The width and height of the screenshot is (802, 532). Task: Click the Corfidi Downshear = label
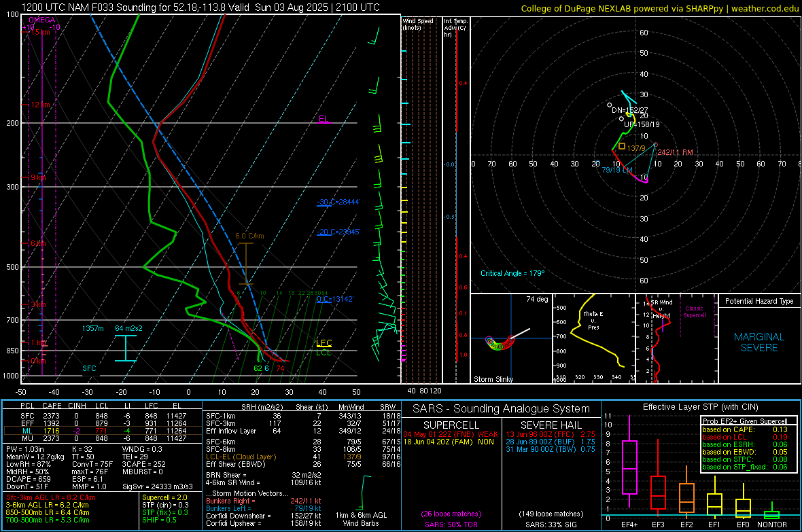(x=237, y=516)
